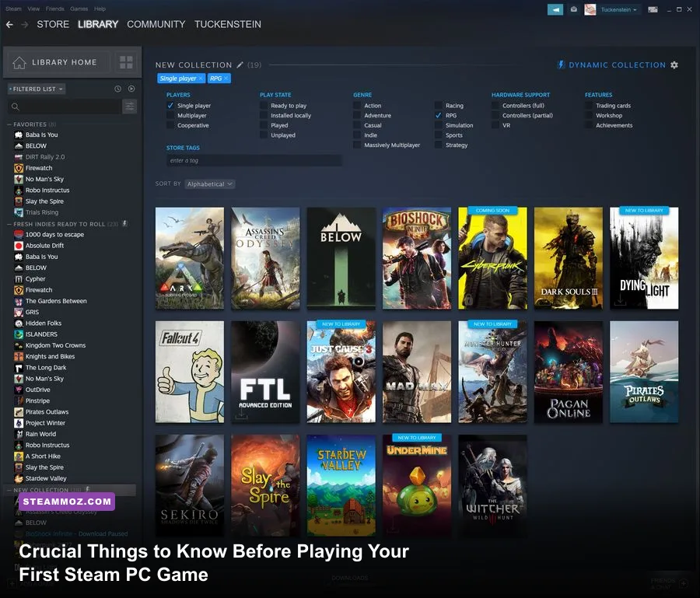700x598 pixels.
Task: Open the Alphabetical sort dropdown
Action: click(x=210, y=184)
